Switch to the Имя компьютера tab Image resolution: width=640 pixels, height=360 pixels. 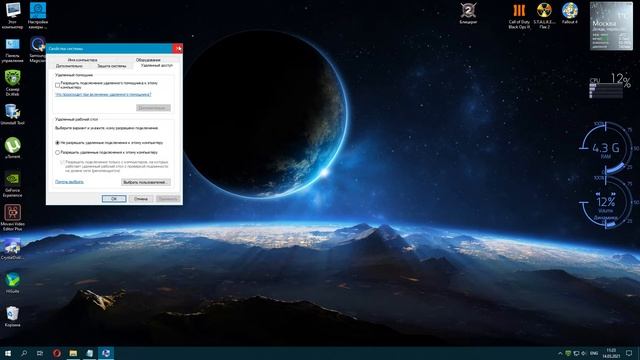[x=82, y=60]
